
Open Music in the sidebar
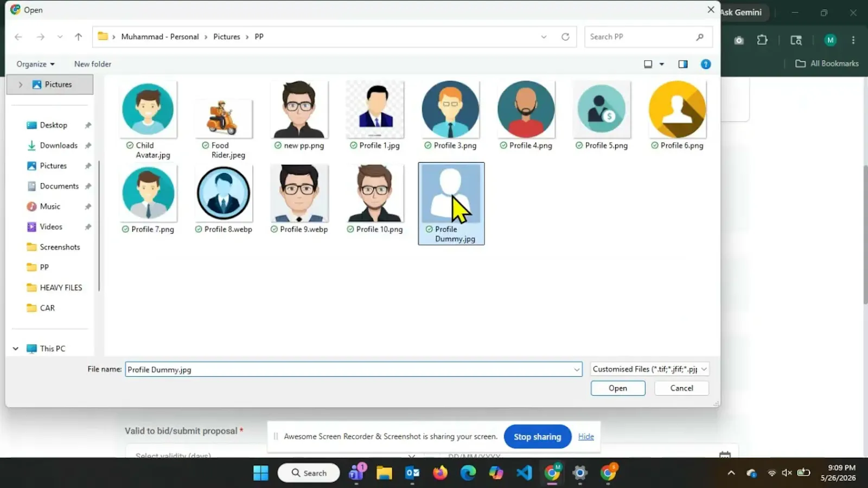coord(50,207)
